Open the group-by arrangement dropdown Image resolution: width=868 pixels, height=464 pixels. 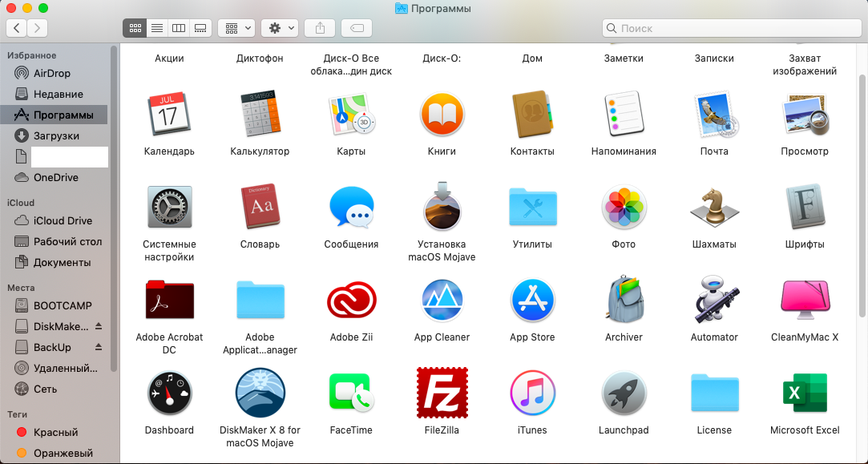click(236, 28)
